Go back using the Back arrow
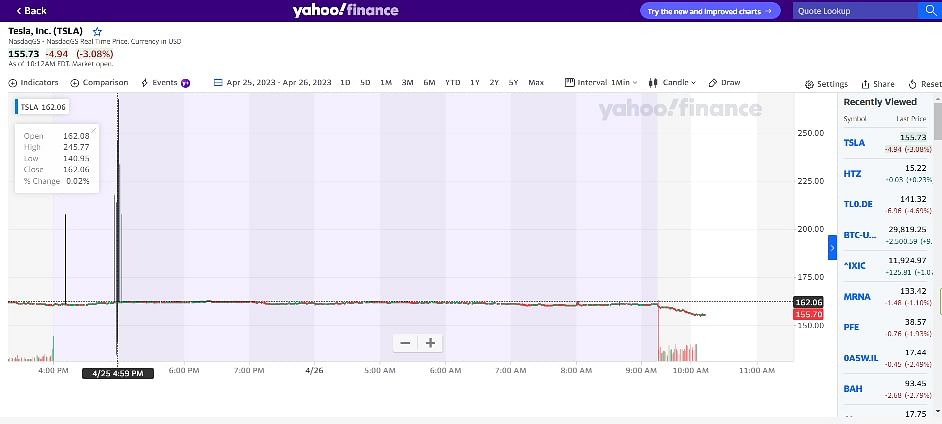Screen dimensions: 942x424 (x=31, y=11)
